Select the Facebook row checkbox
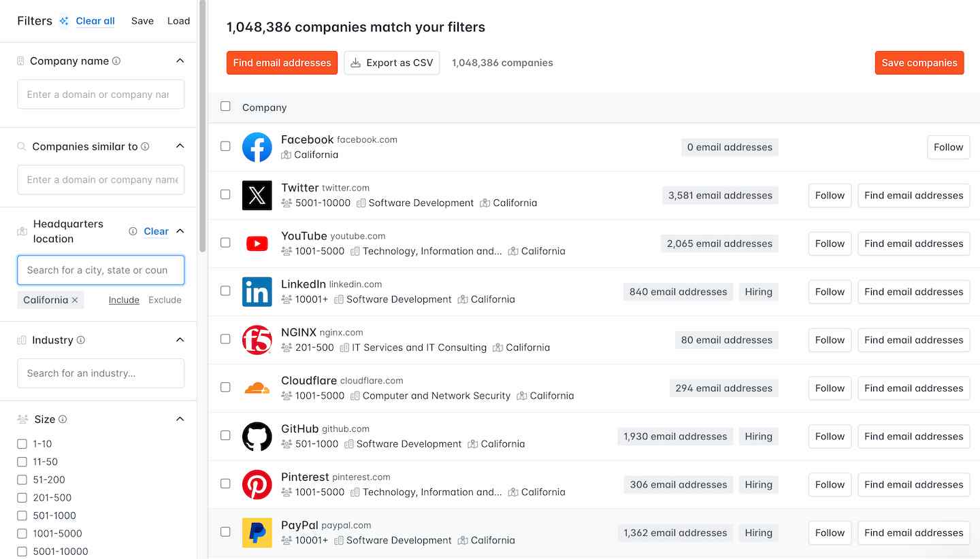The image size is (980, 559). click(x=225, y=146)
